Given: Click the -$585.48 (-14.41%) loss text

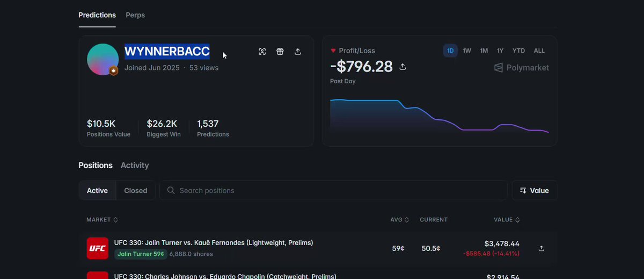Looking at the screenshot, I should 491,253.
